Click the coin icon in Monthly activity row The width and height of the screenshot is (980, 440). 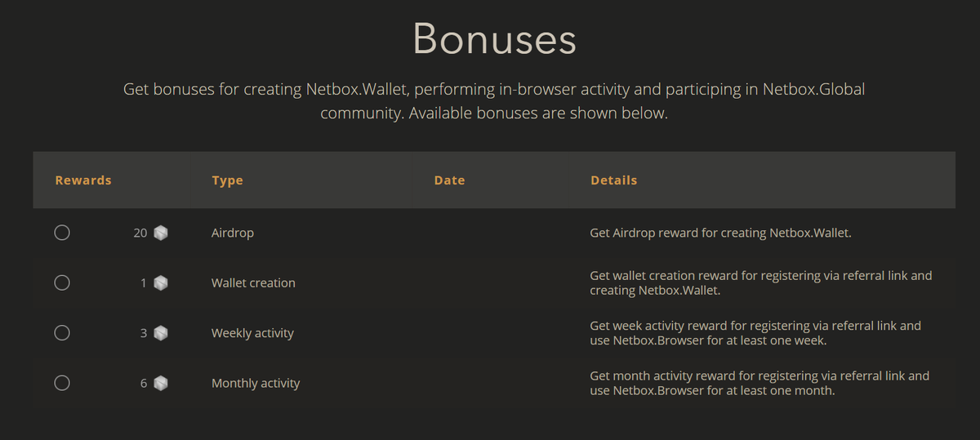tap(161, 383)
